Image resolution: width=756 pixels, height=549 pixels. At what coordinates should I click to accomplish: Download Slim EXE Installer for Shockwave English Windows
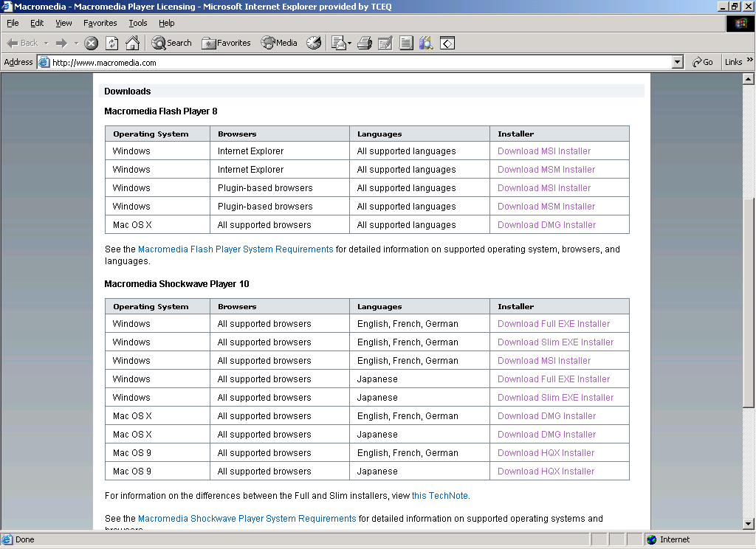coord(555,342)
